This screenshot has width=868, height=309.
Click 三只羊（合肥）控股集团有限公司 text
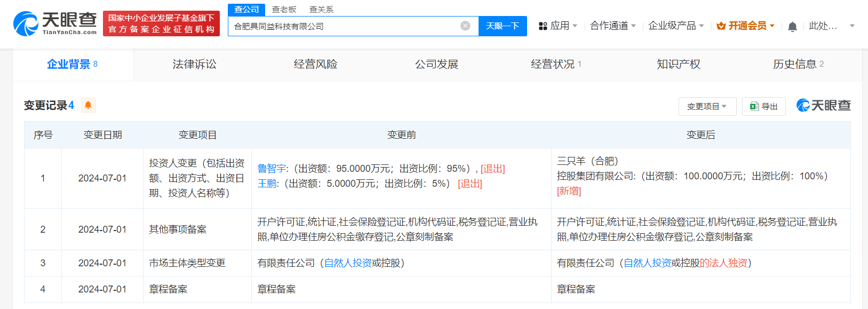pyautogui.click(x=596, y=169)
